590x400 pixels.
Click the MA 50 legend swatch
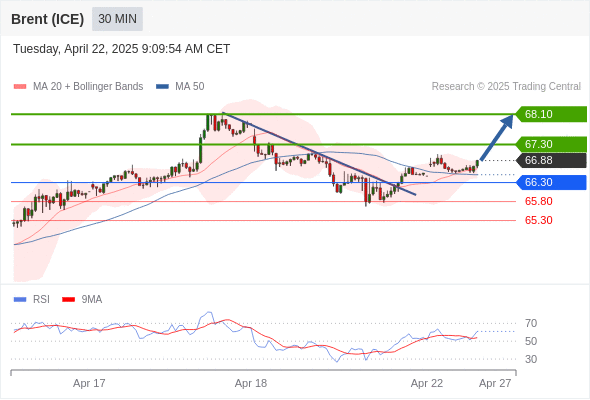click(162, 87)
